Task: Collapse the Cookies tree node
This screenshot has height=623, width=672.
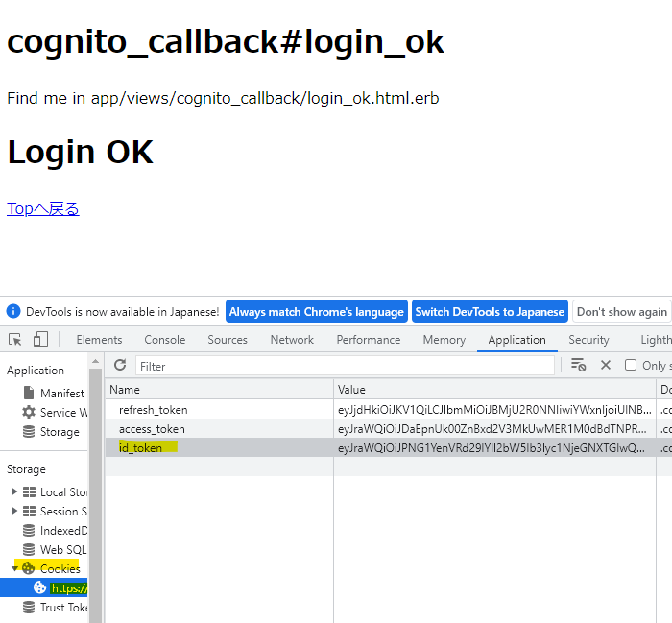Action: (x=15, y=568)
